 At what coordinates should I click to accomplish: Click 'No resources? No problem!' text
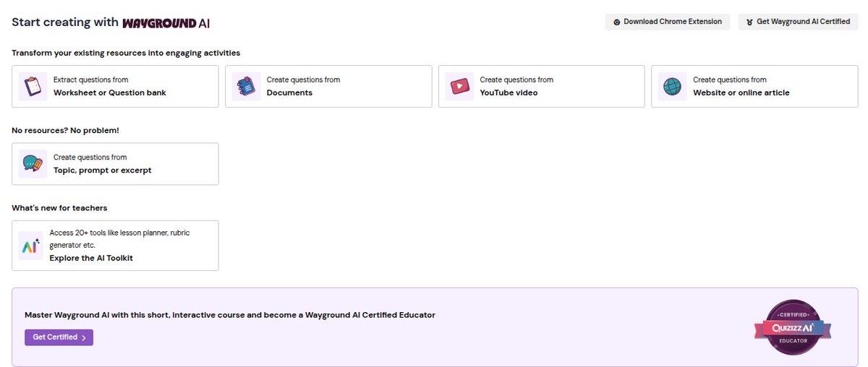(x=65, y=130)
